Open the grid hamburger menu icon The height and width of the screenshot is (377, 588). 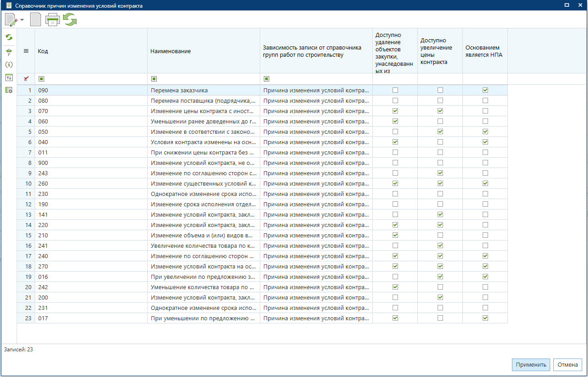point(26,51)
